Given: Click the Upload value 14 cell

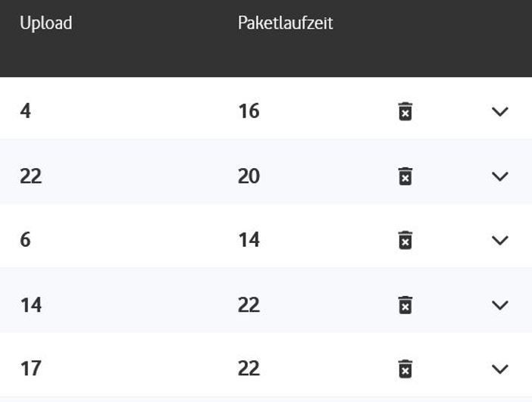Looking at the screenshot, I should 30,304.
